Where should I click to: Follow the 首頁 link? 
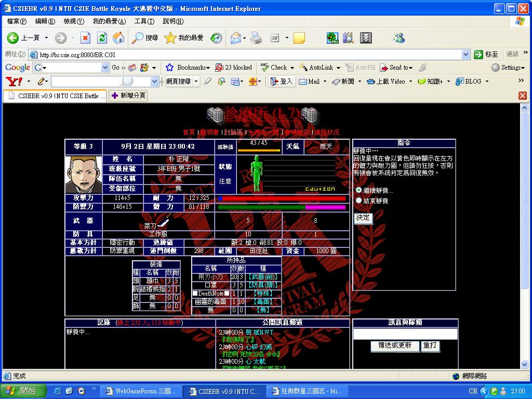189,132
